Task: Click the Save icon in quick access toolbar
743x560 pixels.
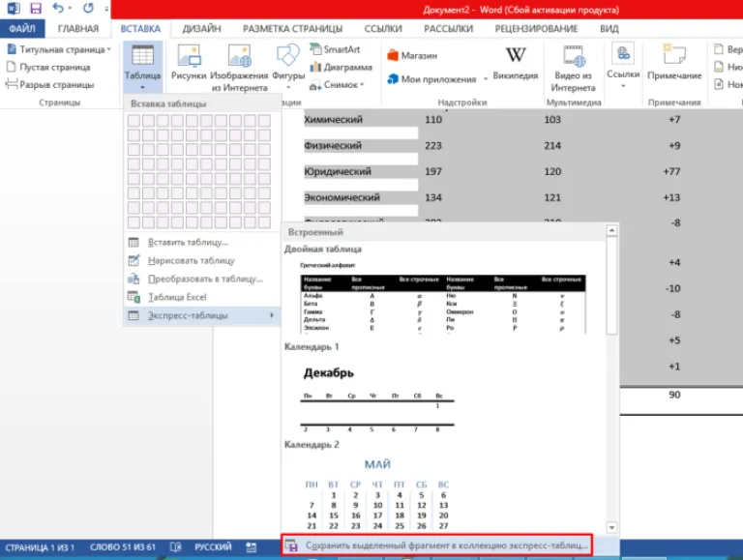Action: [x=36, y=8]
